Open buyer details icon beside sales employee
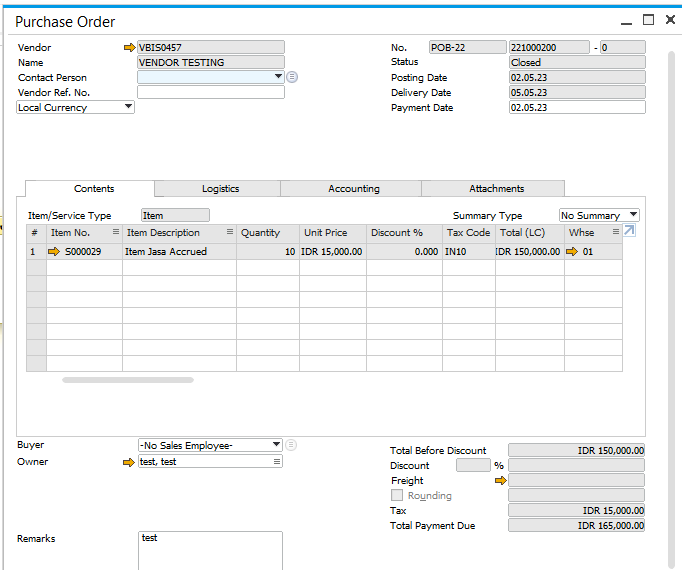This screenshot has height=570, width=682. click(x=291, y=445)
